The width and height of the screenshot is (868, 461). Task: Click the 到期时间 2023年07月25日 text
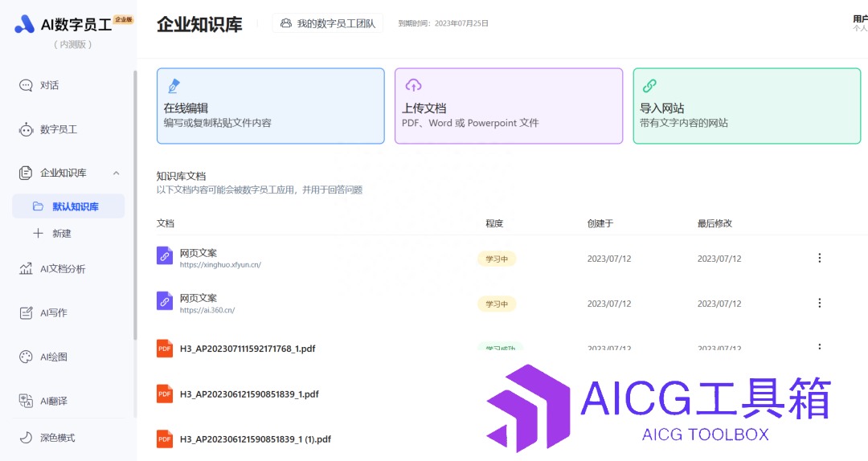click(443, 23)
